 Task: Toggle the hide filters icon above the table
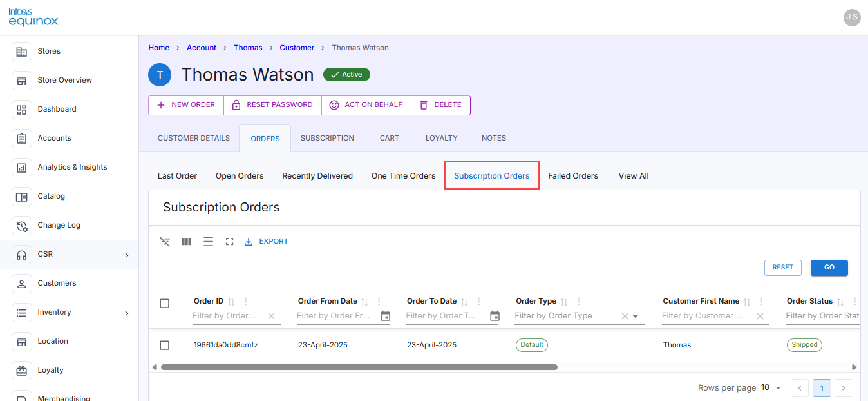[x=165, y=242]
